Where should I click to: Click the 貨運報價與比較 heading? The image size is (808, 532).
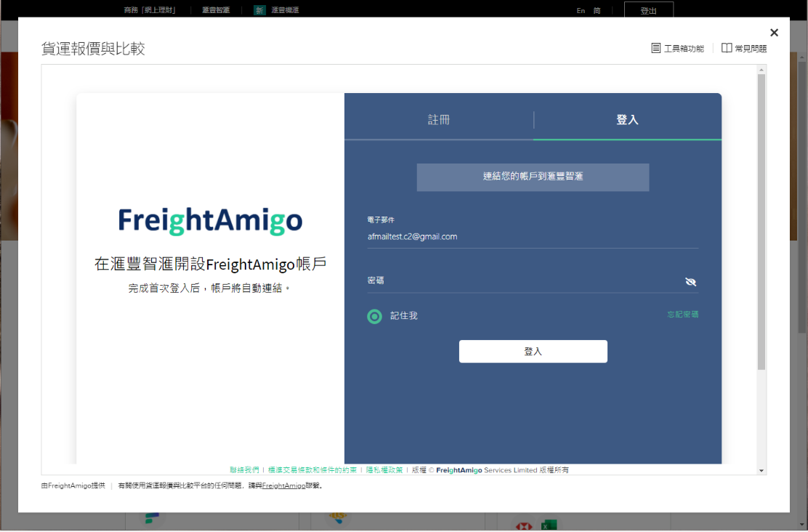click(x=93, y=49)
